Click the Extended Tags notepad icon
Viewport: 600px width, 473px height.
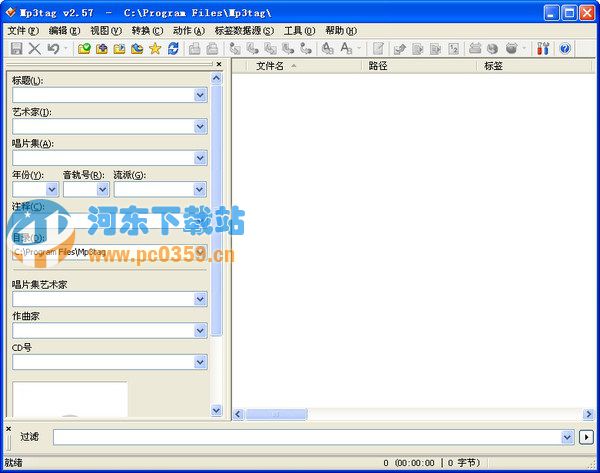(x=378, y=49)
